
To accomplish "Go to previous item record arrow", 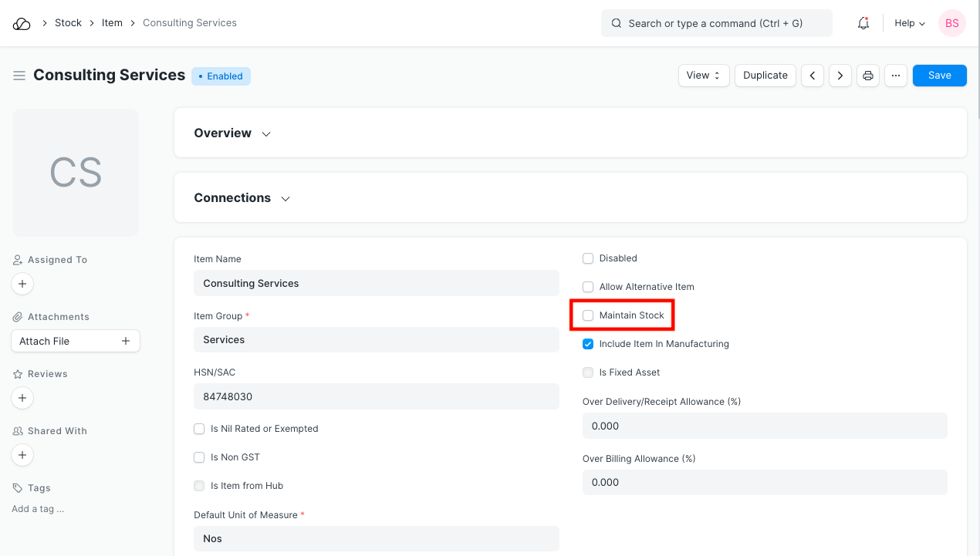I will (812, 76).
